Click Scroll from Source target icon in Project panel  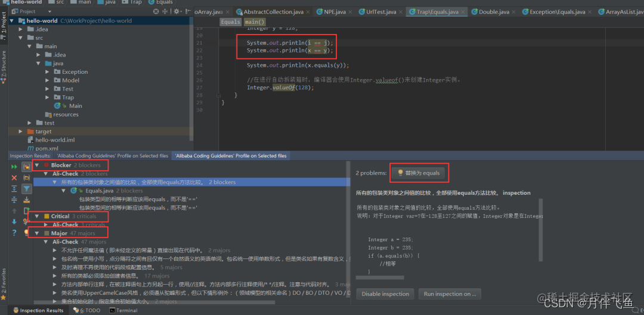156,11
